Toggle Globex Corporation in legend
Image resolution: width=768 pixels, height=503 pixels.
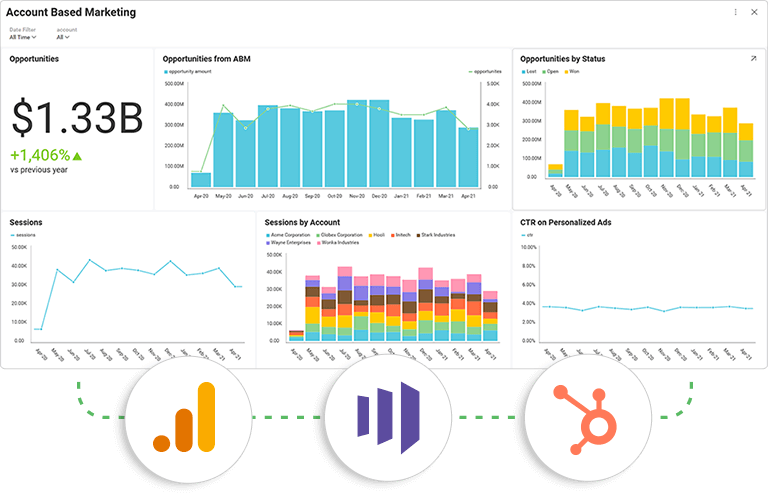click(x=339, y=235)
